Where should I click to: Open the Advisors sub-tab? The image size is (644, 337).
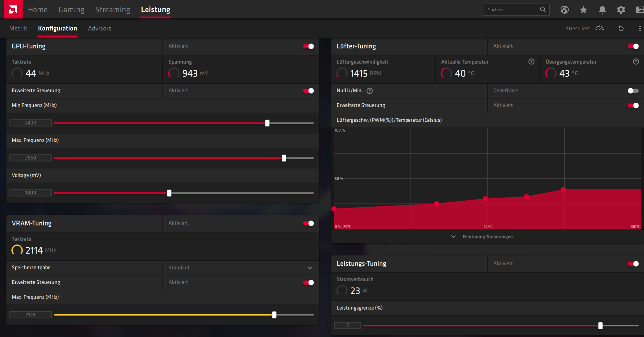[99, 28]
